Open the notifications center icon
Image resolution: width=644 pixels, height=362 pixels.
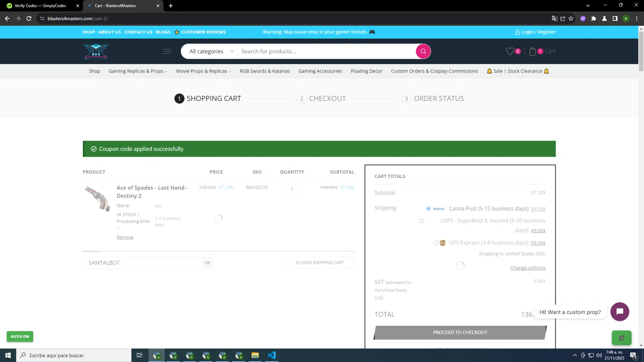pyautogui.click(x=633, y=355)
